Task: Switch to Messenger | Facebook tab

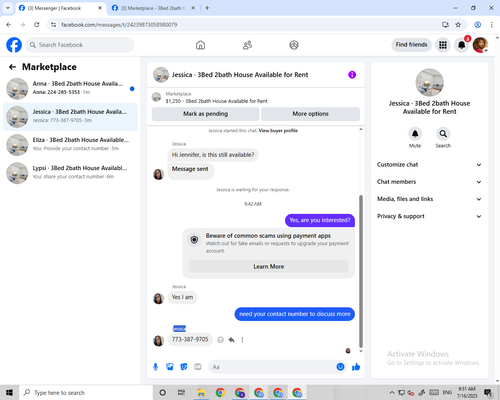Action: click(61, 8)
